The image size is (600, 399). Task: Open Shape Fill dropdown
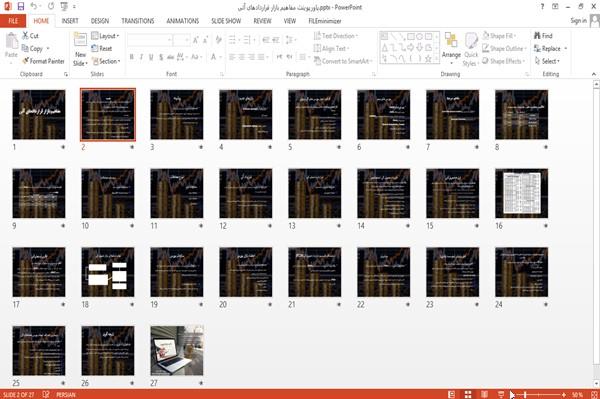(499, 36)
